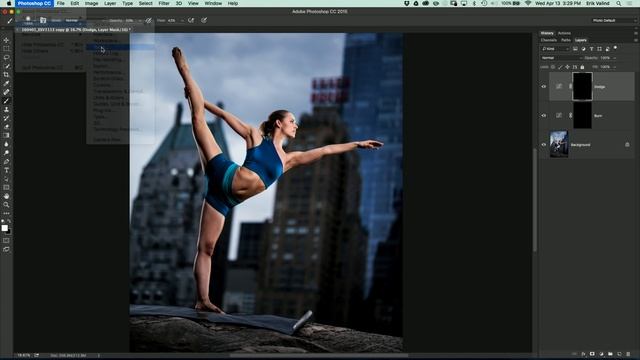Select the Pen tool

pyautogui.click(x=6, y=162)
